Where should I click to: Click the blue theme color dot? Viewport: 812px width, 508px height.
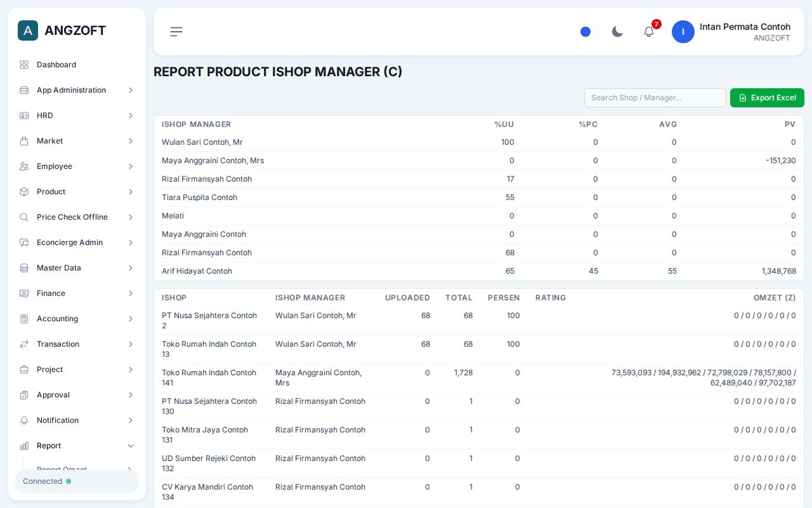[x=586, y=32]
